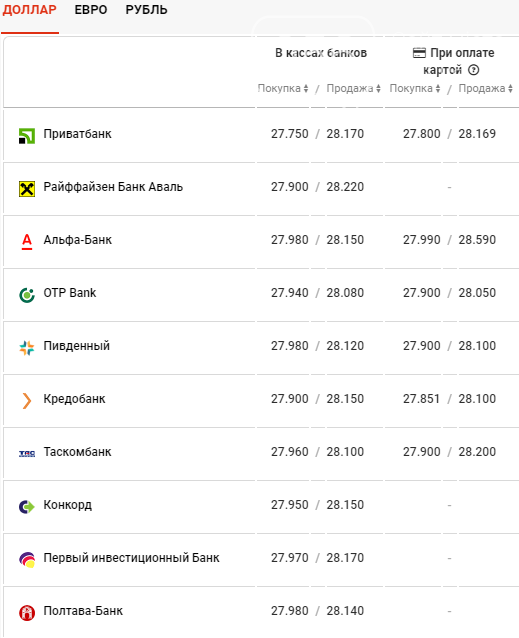Click the Таскомбанк small logo icon

pyautogui.click(x=27, y=453)
